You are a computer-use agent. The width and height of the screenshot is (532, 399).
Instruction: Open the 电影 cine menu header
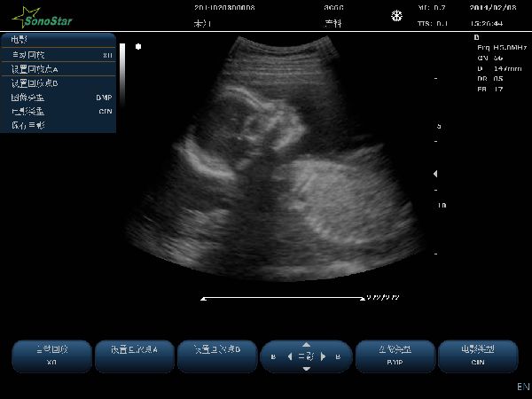(59, 40)
